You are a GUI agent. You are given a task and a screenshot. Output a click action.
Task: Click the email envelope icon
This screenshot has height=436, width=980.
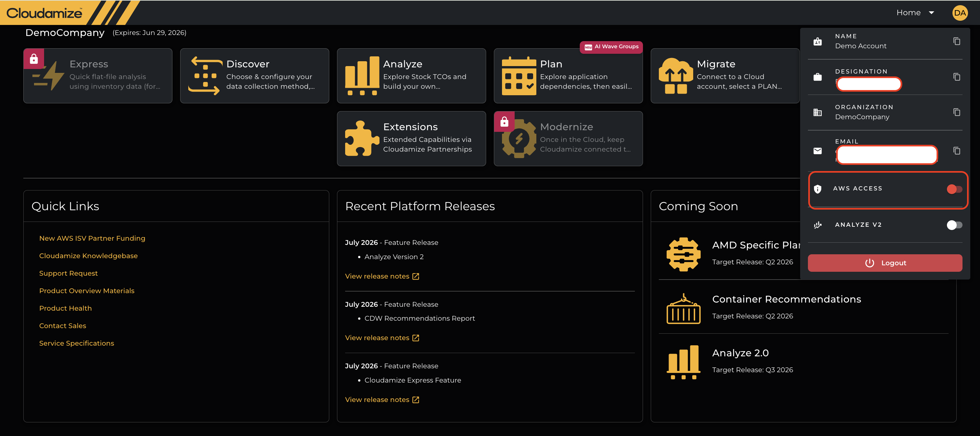(818, 151)
